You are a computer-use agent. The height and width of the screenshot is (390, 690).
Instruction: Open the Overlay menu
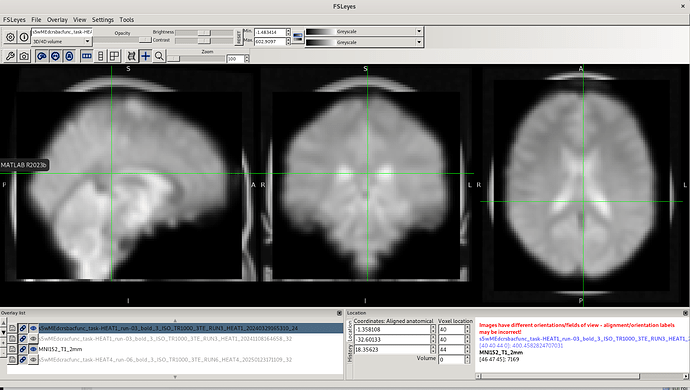coord(57,19)
